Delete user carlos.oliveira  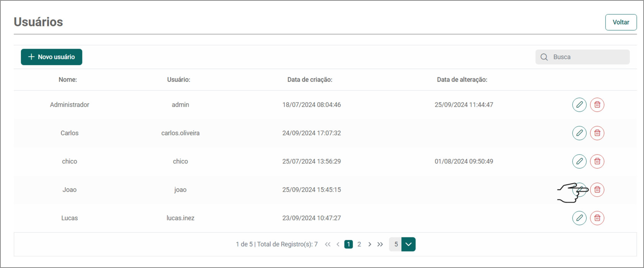pyautogui.click(x=597, y=133)
